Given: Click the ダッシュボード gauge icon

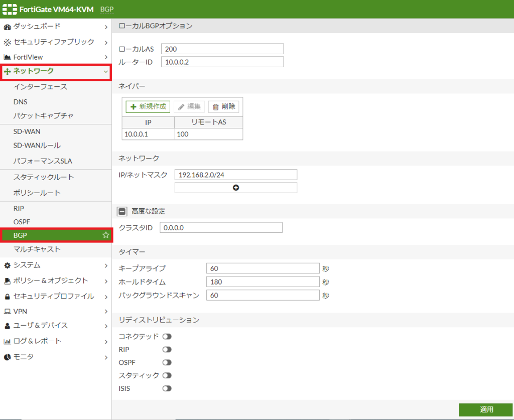Looking at the screenshot, I should click(x=7, y=26).
